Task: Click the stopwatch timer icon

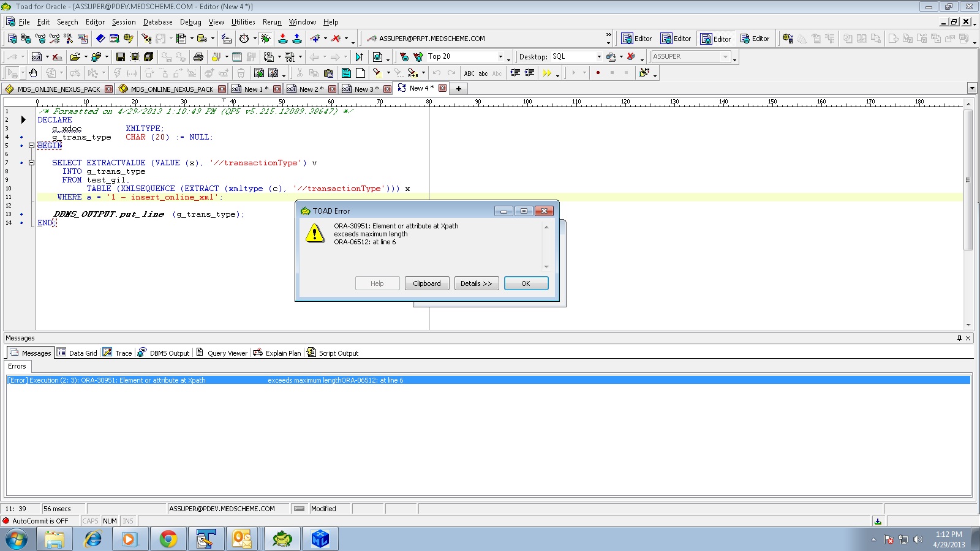Action: [244, 39]
